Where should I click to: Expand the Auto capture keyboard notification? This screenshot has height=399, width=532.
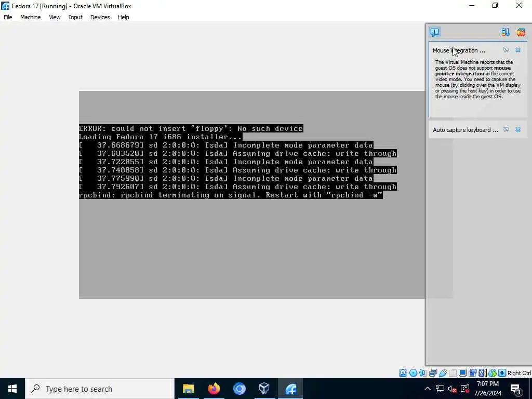click(x=465, y=129)
